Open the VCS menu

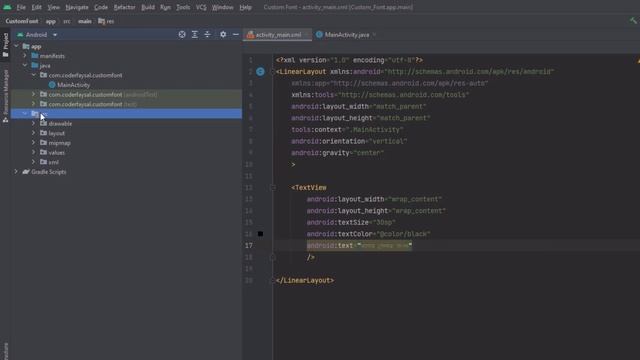201,7
